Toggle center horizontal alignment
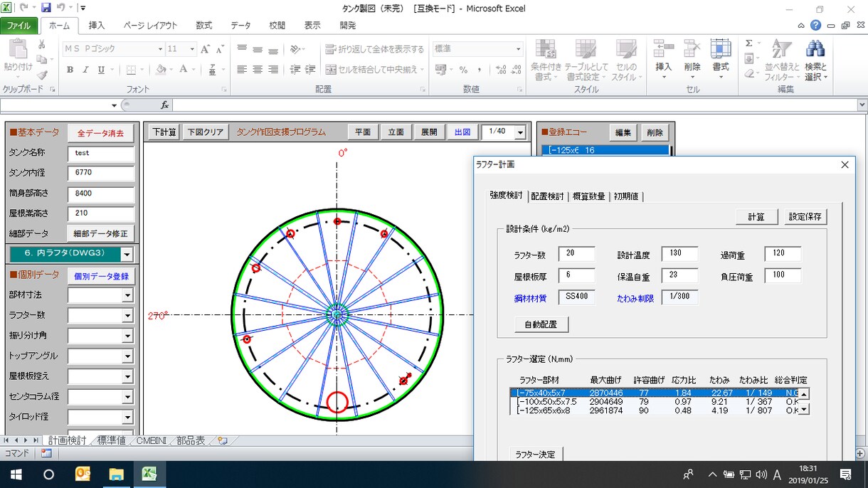The height and width of the screenshot is (488, 868). pos(257,70)
